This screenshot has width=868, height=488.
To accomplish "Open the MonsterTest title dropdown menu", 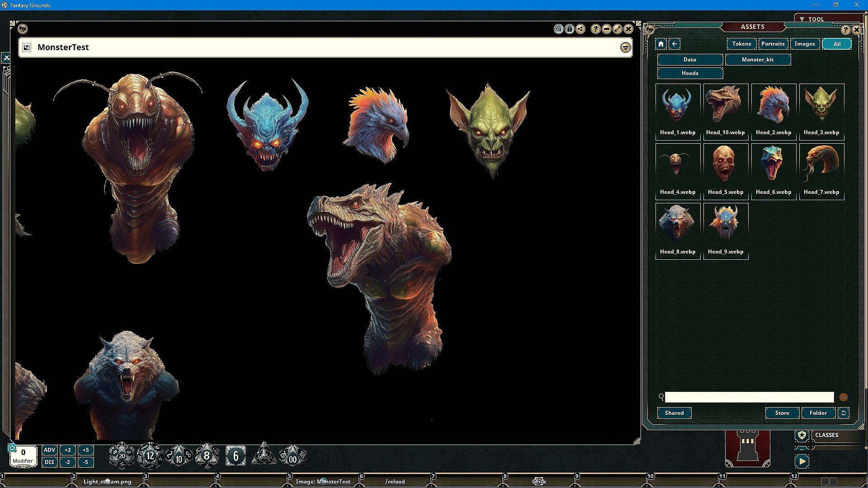I will [x=625, y=47].
